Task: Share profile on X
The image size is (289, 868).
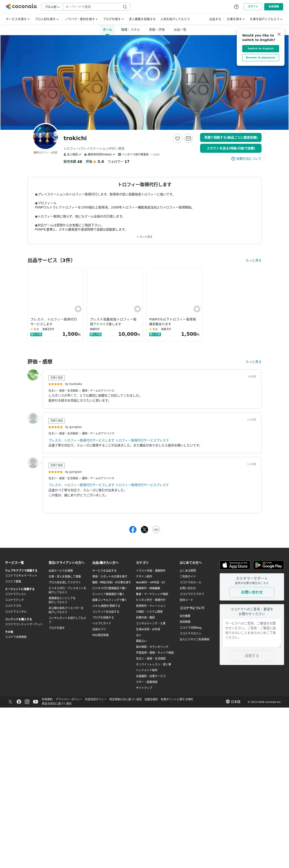Action: (x=144, y=529)
